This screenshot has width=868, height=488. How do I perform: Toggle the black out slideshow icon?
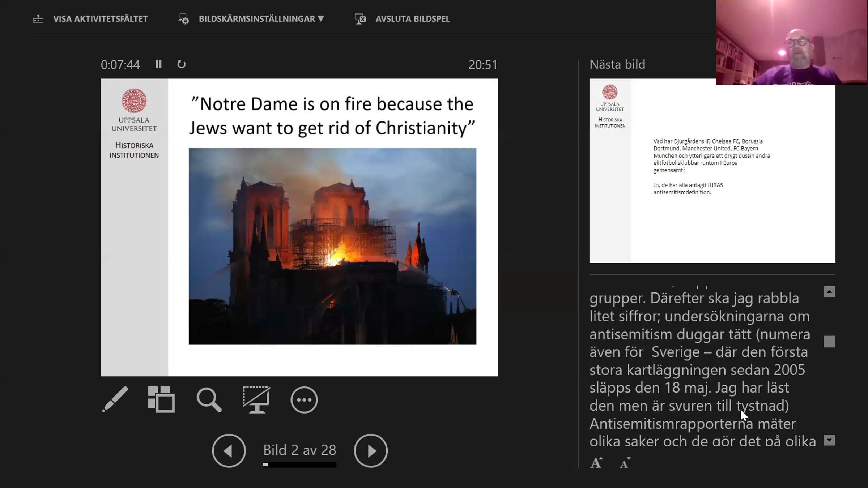pyautogui.click(x=256, y=399)
